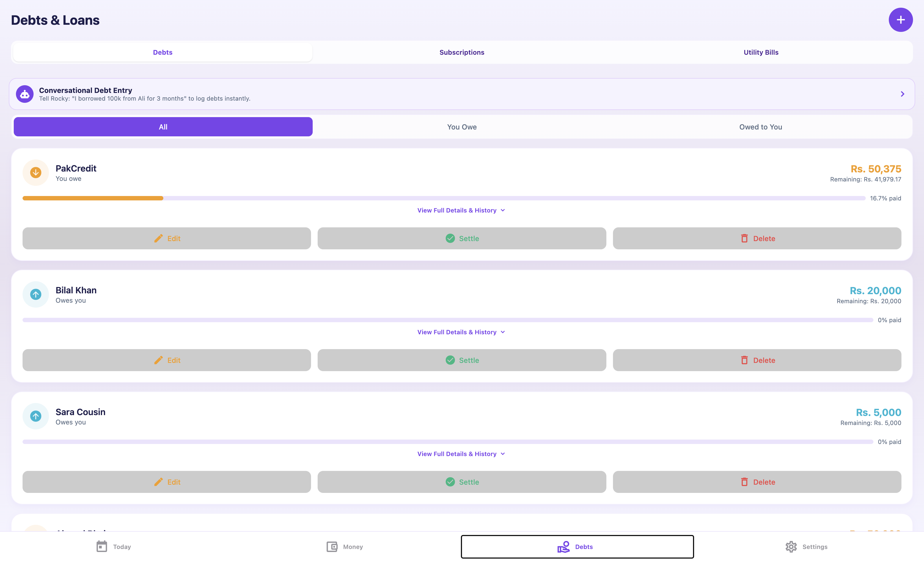Viewport: 924px width, 563px height.
Task: Click the green check icon for Bilal Khan
Action: pos(450,360)
